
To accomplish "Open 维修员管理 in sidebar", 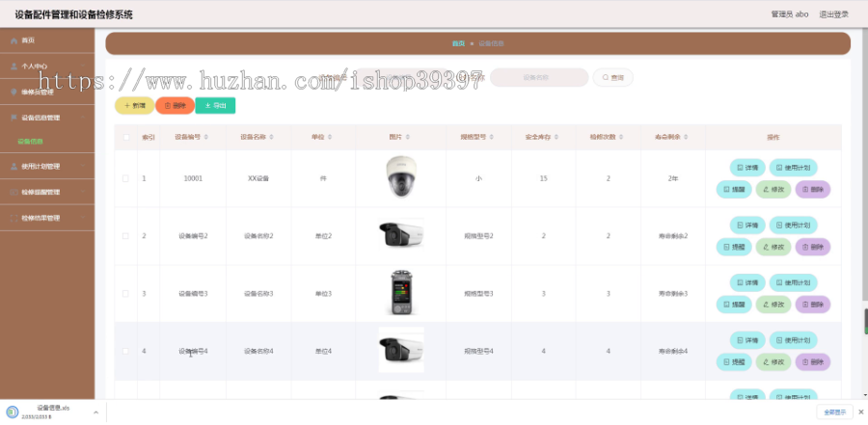I will [x=37, y=92].
